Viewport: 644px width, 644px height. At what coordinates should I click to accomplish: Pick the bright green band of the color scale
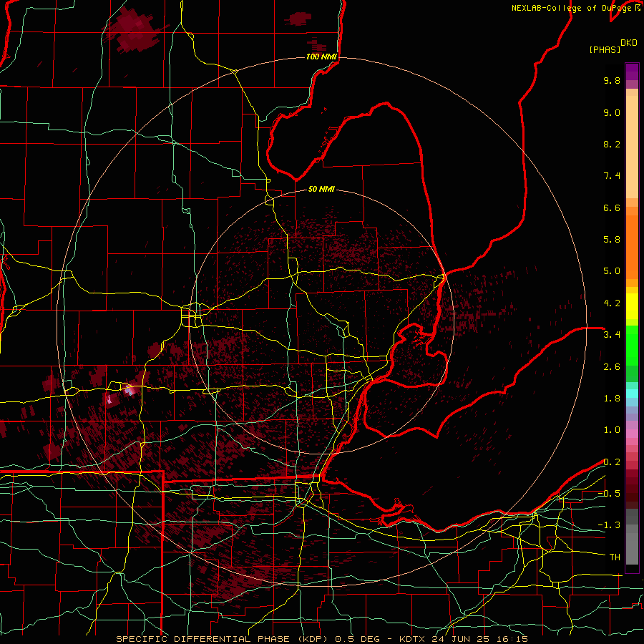[x=632, y=346]
